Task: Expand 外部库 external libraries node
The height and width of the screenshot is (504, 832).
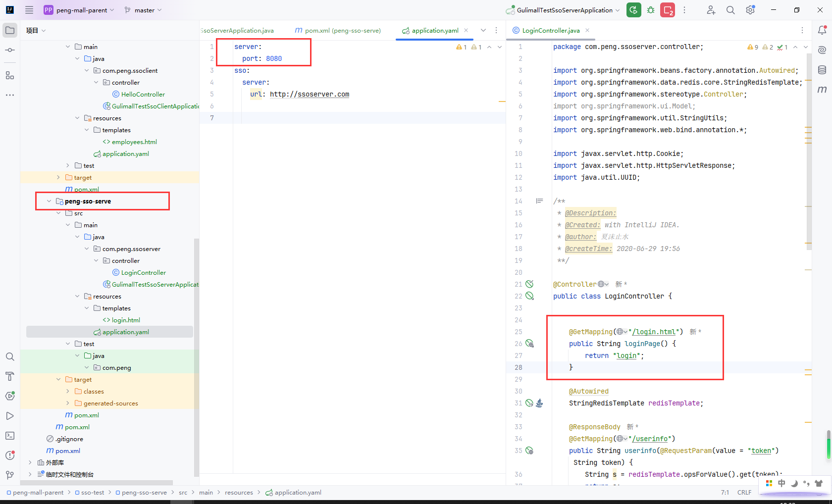Action: pos(30,462)
